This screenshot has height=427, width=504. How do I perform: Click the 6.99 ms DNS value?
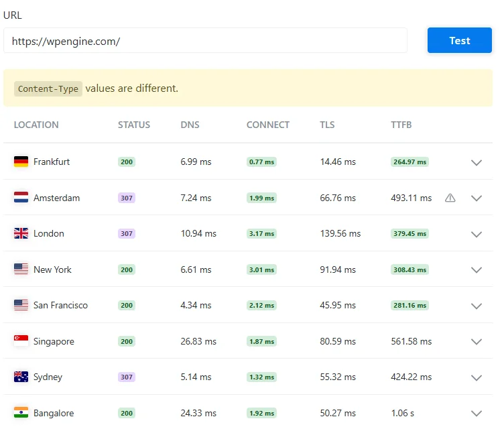pyautogui.click(x=196, y=162)
